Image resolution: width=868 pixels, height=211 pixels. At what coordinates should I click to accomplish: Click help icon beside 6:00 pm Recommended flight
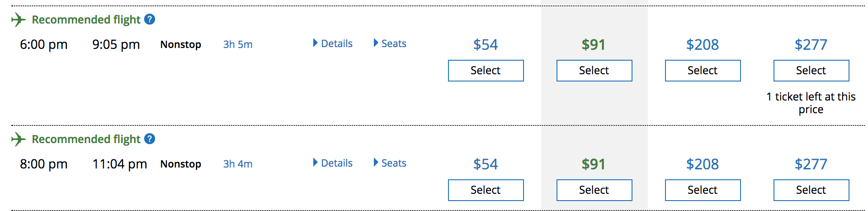coord(150,19)
